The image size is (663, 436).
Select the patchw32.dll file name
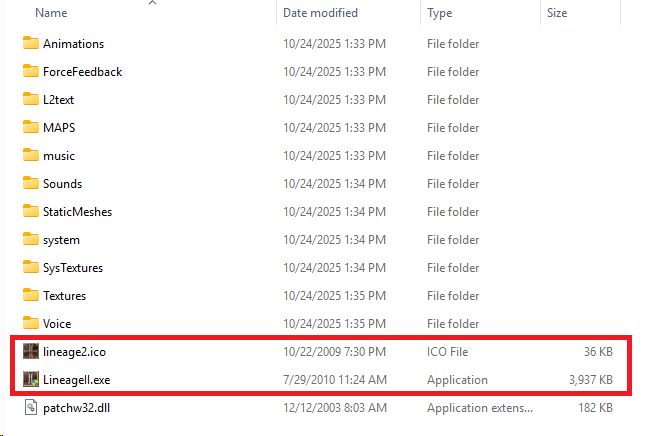pyautogui.click(x=77, y=408)
